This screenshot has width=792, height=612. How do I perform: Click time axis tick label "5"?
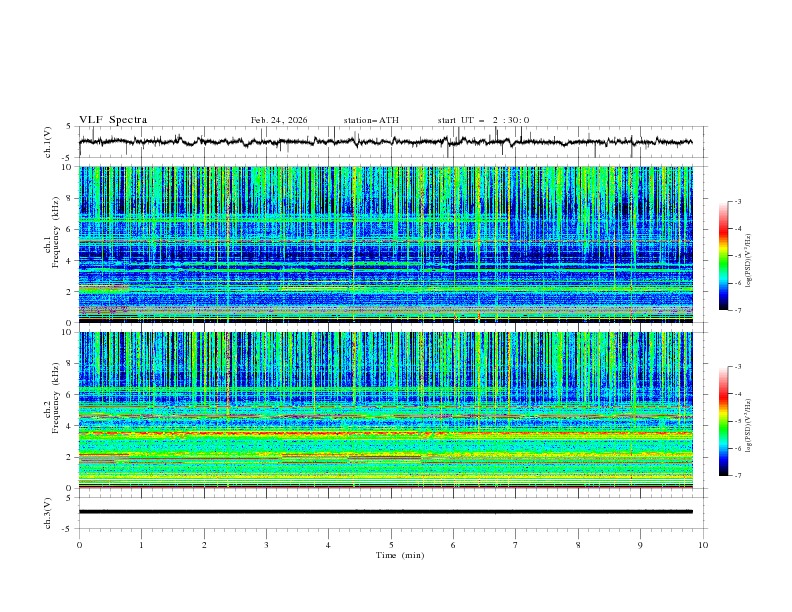[x=391, y=545]
